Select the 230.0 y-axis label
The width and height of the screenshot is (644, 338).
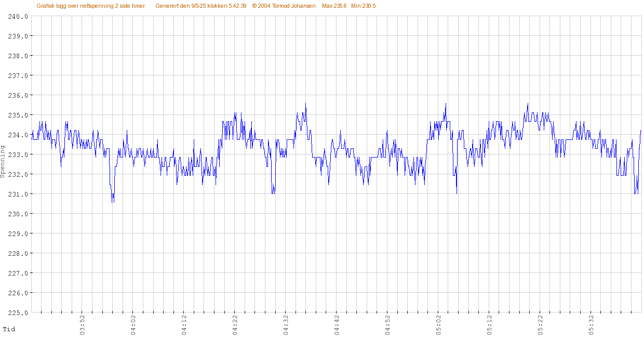(x=18, y=214)
